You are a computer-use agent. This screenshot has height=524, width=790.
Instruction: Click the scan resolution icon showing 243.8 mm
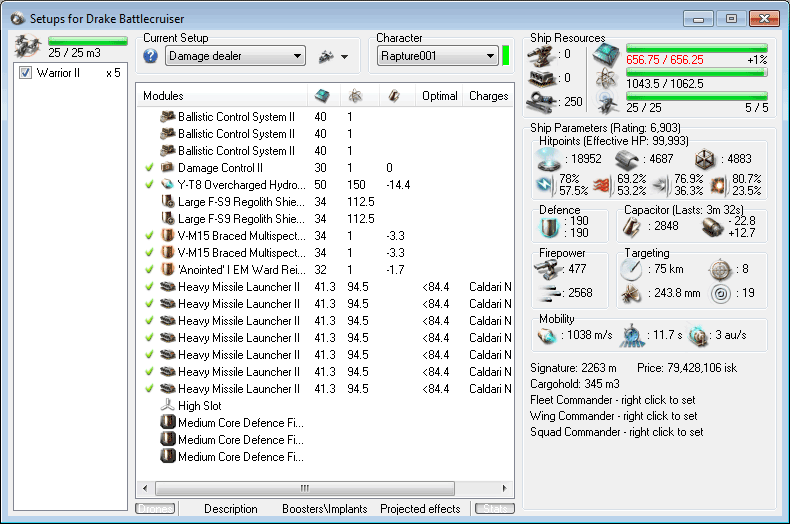click(x=632, y=294)
